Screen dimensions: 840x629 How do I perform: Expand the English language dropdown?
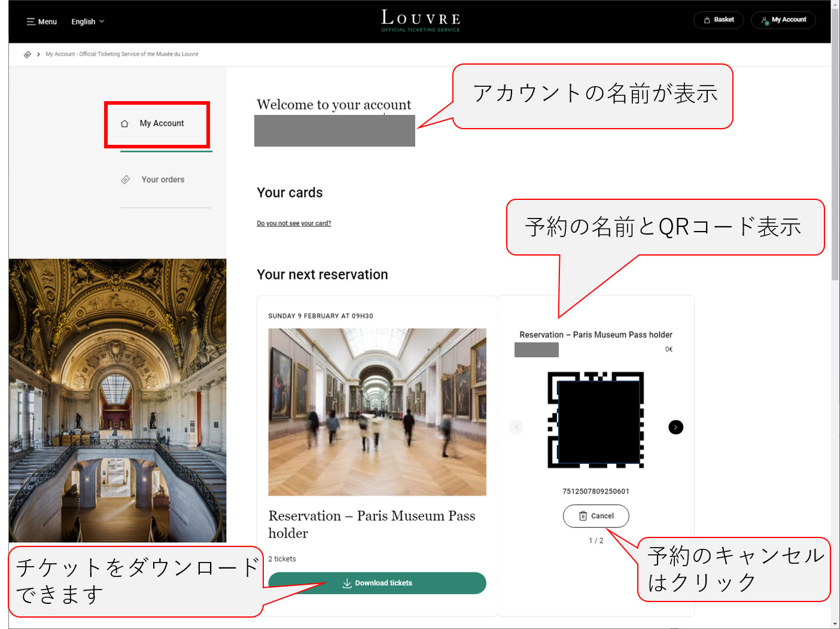[x=87, y=22]
